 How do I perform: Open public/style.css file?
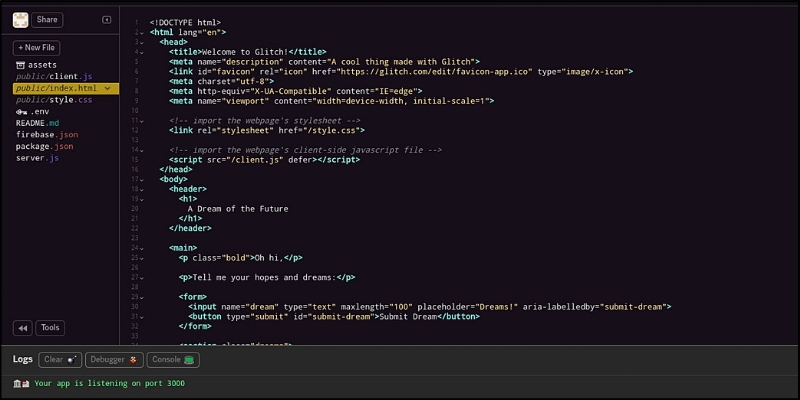click(x=54, y=100)
